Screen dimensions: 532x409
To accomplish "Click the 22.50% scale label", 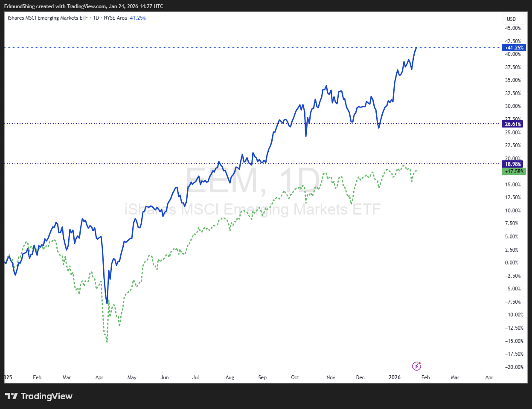I will pos(513,145).
